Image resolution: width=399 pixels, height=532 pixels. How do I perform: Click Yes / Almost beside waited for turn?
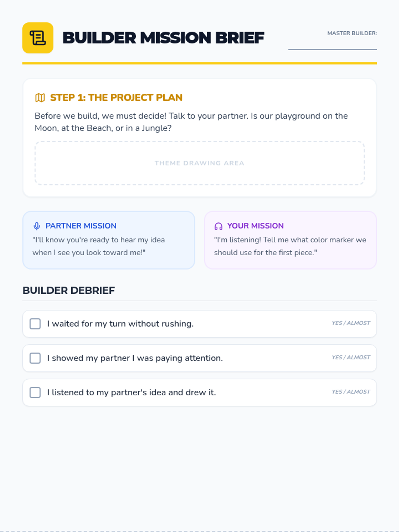pos(351,323)
